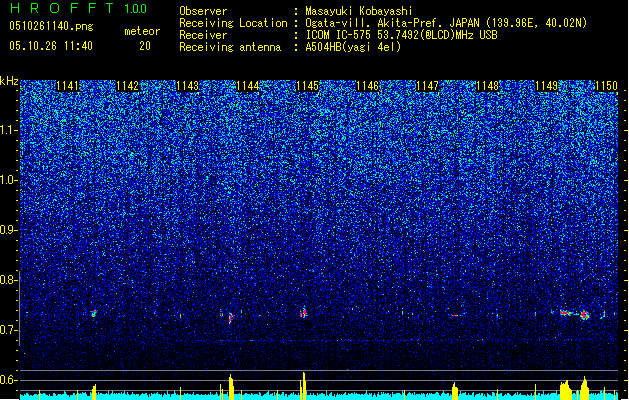
Task: Select the file name 0510261140.png
Action: (51, 26)
